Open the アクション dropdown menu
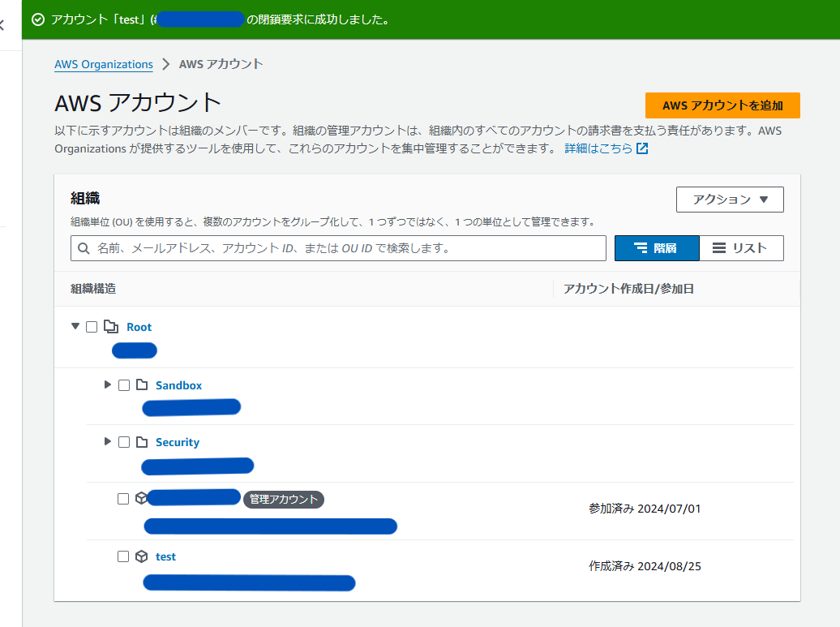The width and height of the screenshot is (840, 627). click(x=729, y=200)
